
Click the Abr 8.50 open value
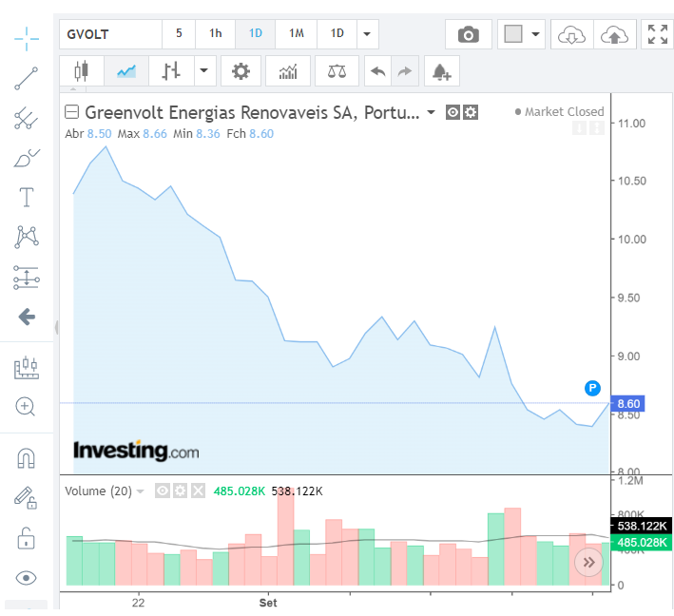[x=88, y=134]
